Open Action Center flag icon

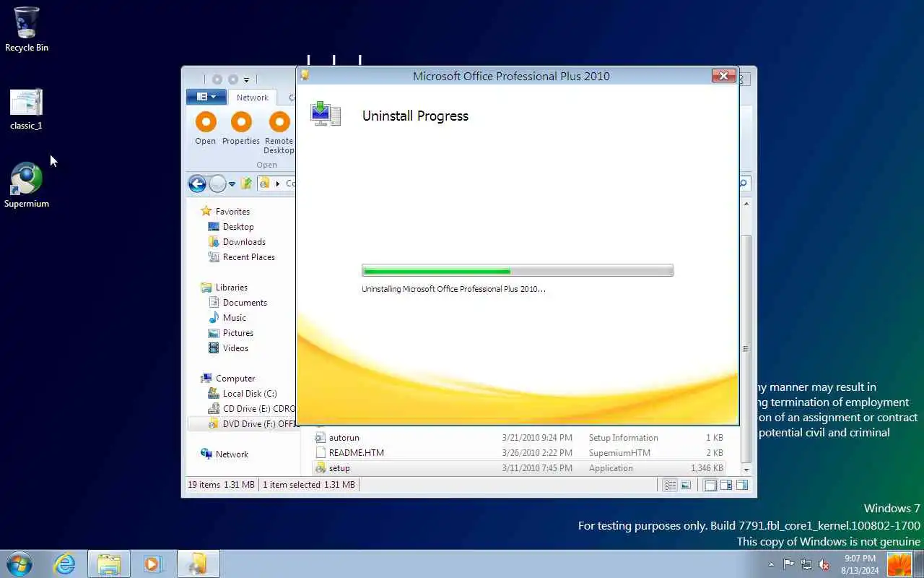point(788,564)
